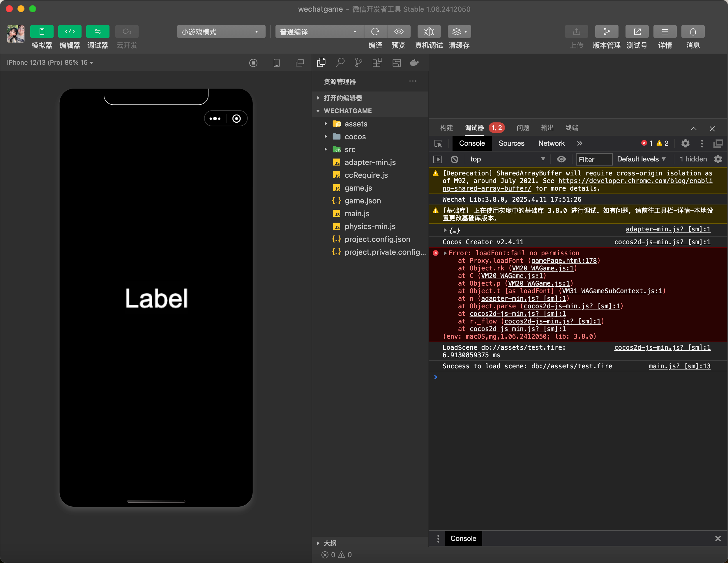Open the 小游戏模式 mode dropdown
Viewport: 728px width, 563px height.
pyautogui.click(x=221, y=32)
